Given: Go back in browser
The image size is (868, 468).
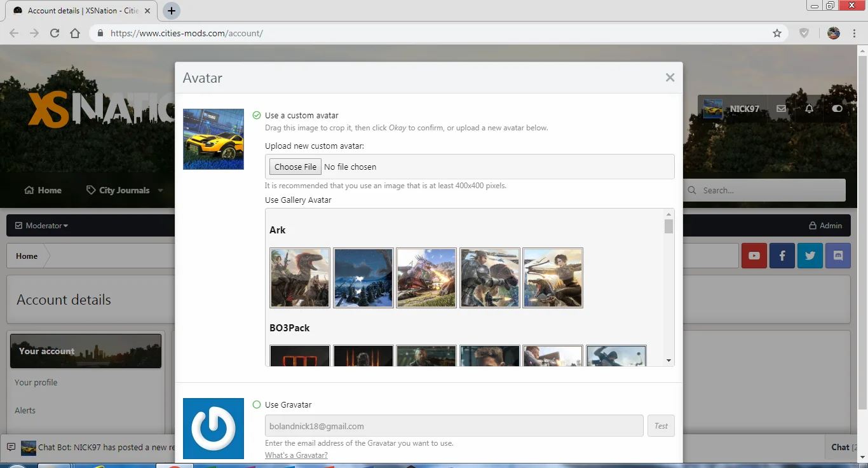Looking at the screenshot, I should (x=14, y=33).
